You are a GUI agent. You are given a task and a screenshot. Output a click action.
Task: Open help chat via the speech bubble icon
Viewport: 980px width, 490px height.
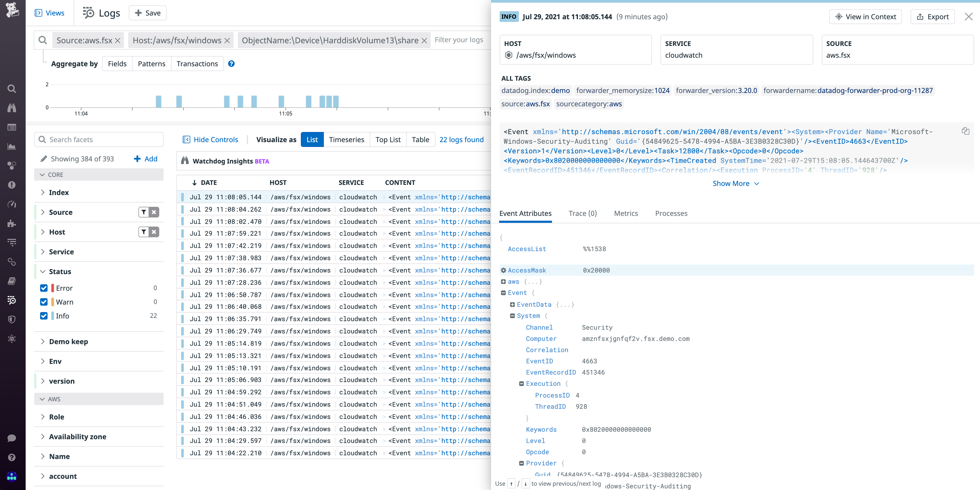tap(11, 438)
